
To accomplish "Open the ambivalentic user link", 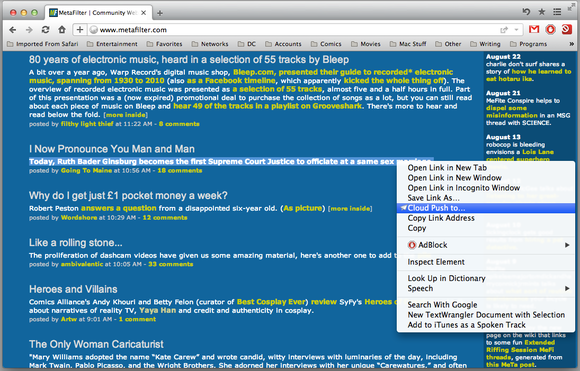I will click(82, 264).
